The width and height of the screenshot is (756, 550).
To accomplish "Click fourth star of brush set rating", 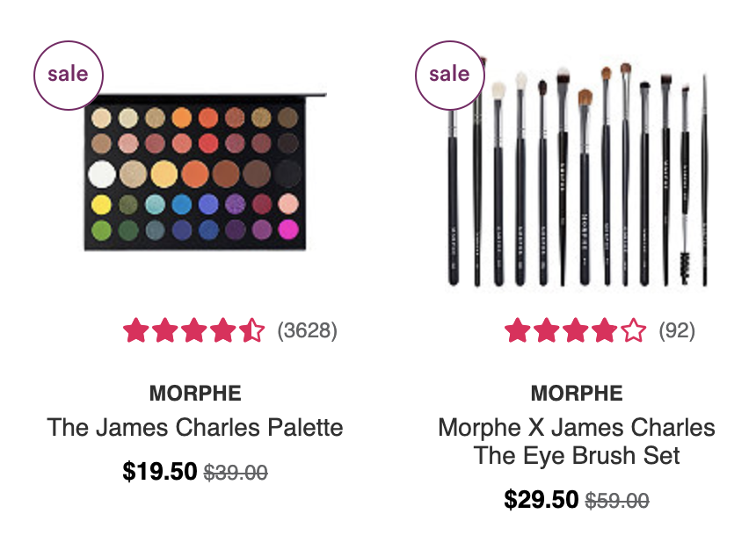I will (x=605, y=330).
